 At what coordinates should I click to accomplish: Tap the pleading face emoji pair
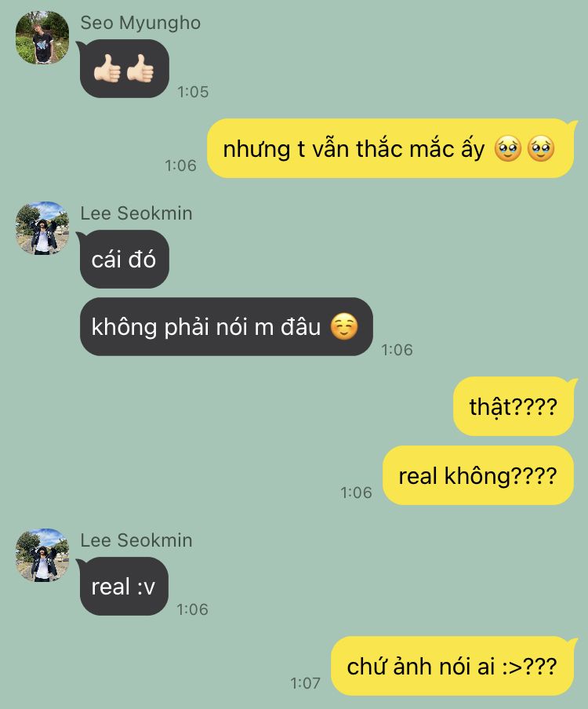click(x=524, y=149)
